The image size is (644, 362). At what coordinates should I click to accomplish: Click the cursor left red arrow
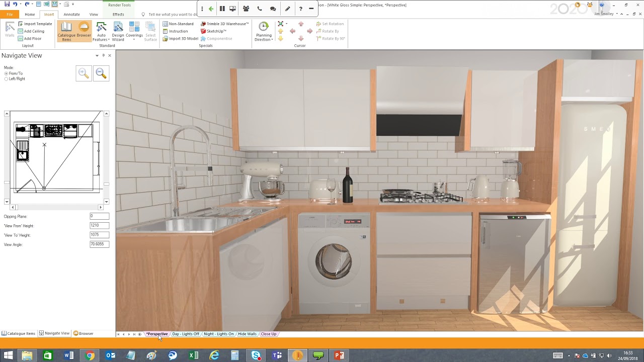(x=292, y=31)
